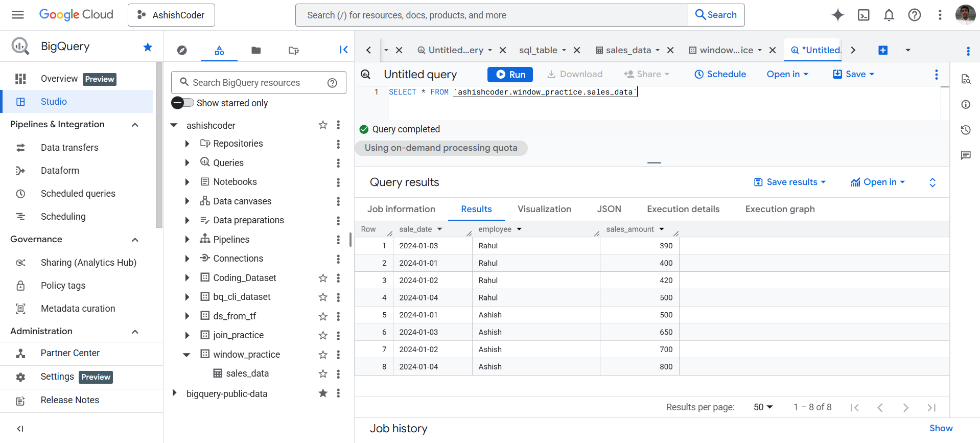
Task: Collapse the Governance section
Action: pos(135,240)
